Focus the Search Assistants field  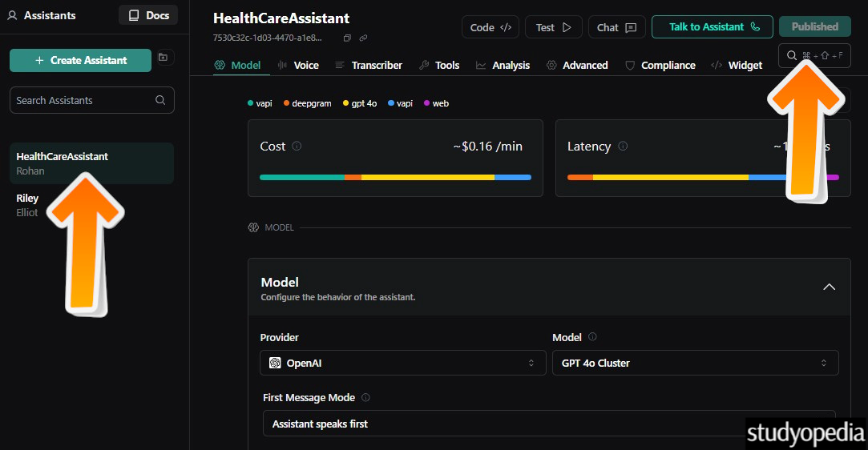tap(92, 100)
